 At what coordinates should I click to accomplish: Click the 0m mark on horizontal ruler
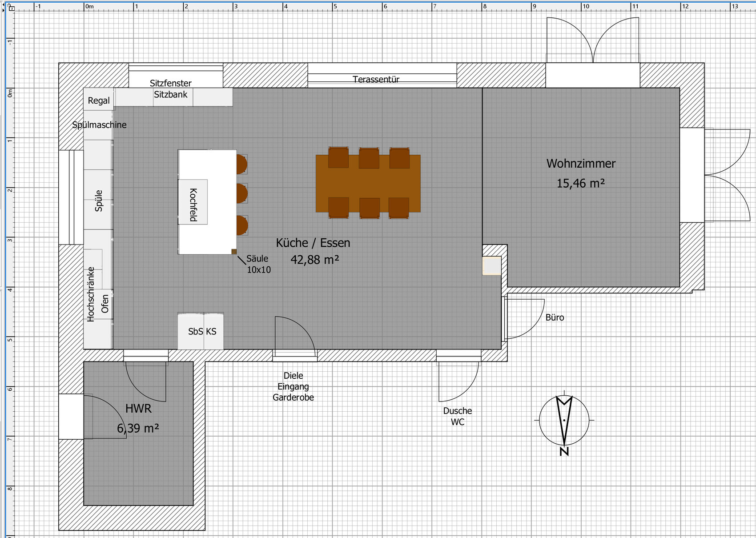click(x=89, y=6)
